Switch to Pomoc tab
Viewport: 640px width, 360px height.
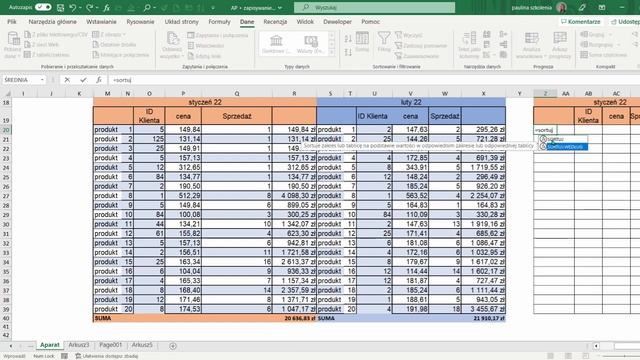(370, 22)
